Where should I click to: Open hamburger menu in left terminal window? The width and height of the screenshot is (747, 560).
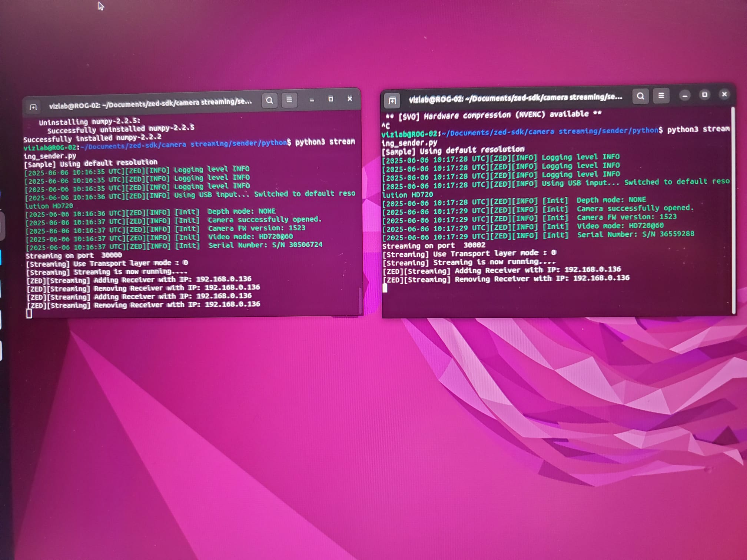pyautogui.click(x=289, y=100)
